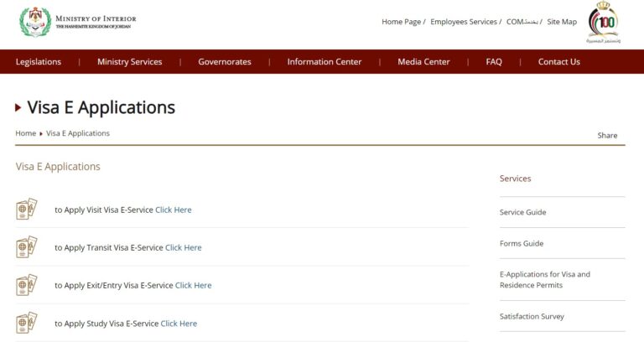This screenshot has height=342, width=644.
Task: Open the Governorates menu
Action: coord(224,62)
